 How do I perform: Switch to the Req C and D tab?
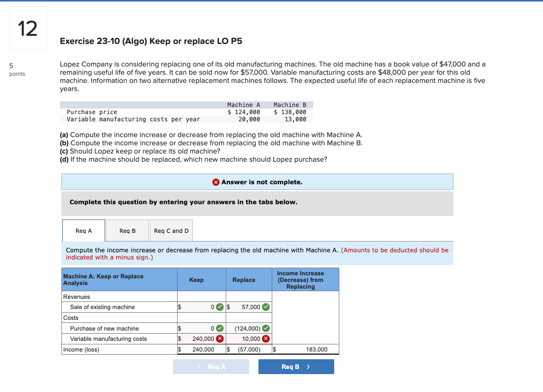(171, 231)
